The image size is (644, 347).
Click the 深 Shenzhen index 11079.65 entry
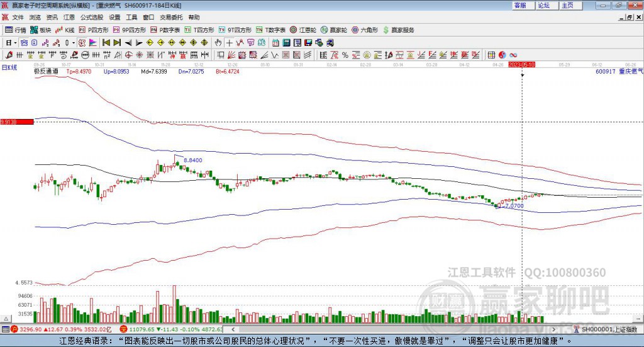coord(171,329)
